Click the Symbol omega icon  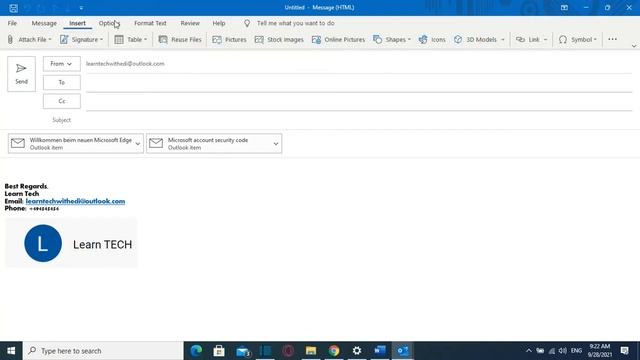[563, 40]
